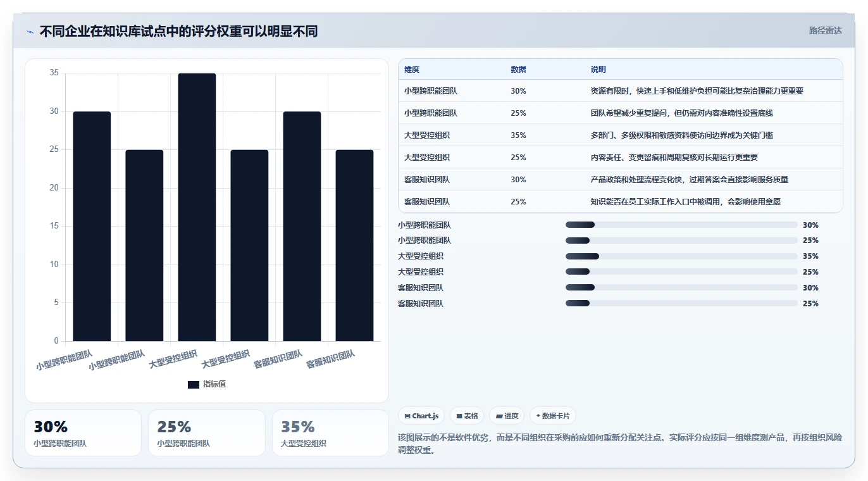868x481 pixels.
Task: Click the 35 tick on the y-axis
Action: click(54, 73)
